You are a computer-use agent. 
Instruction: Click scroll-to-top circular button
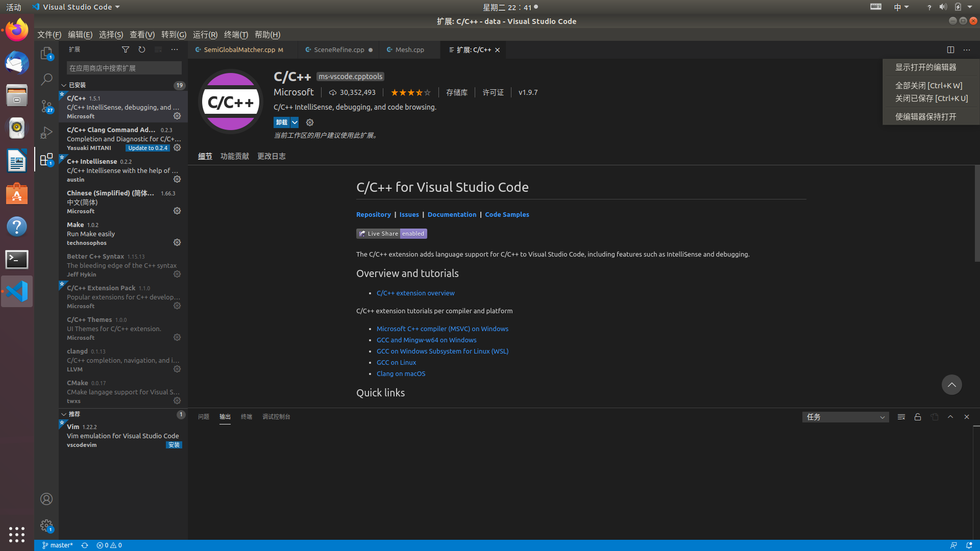click(952, 385)
